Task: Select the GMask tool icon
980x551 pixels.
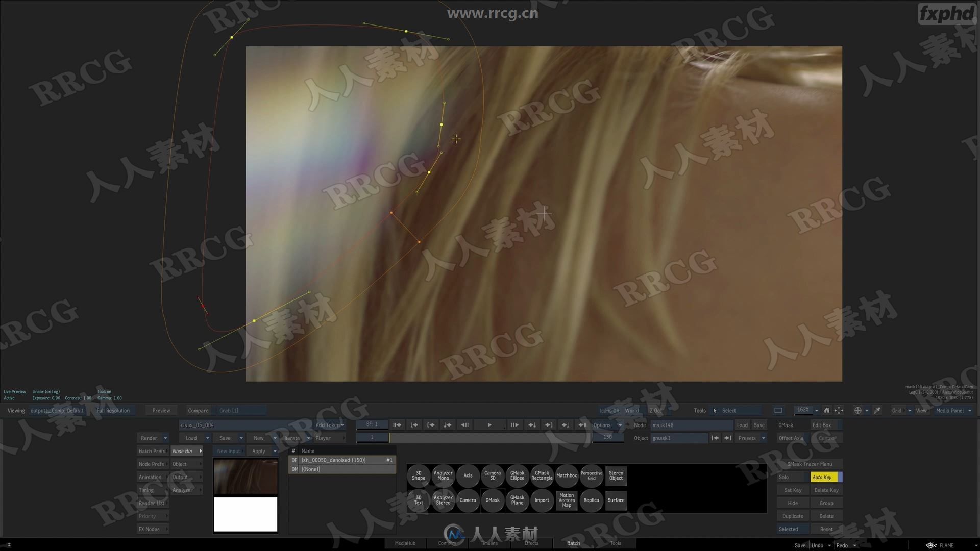Action: click(492, 499)
